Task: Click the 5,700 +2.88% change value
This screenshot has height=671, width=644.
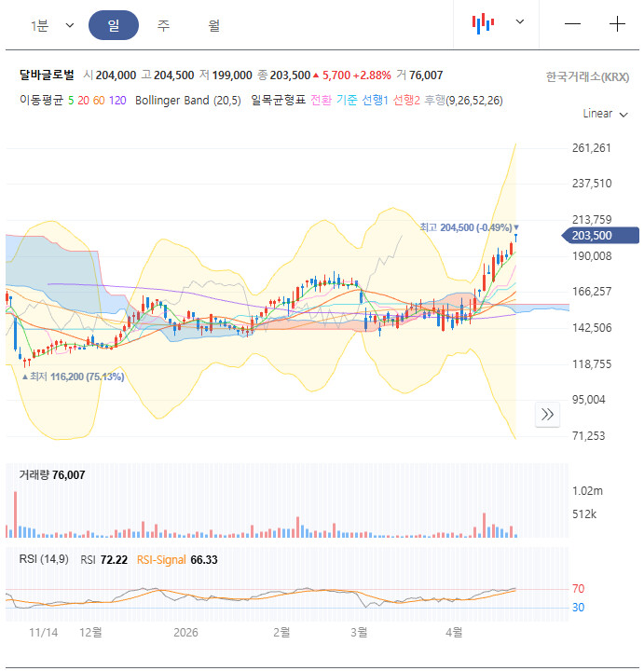Action: 352,75
